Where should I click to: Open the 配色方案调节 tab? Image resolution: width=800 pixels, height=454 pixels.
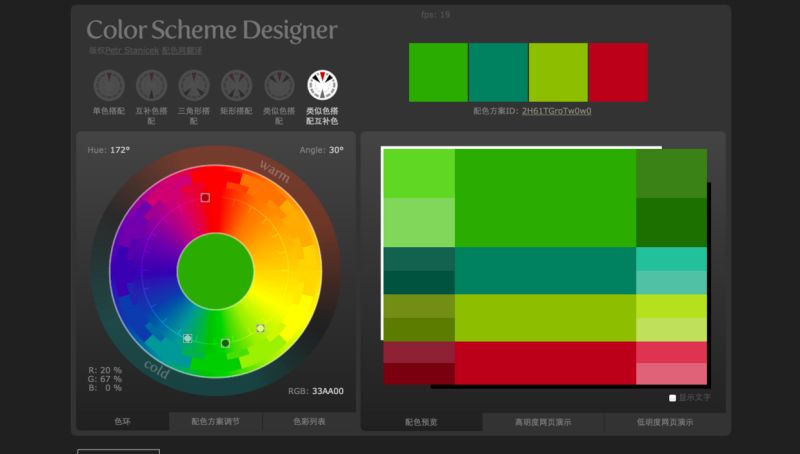[215, 422]
